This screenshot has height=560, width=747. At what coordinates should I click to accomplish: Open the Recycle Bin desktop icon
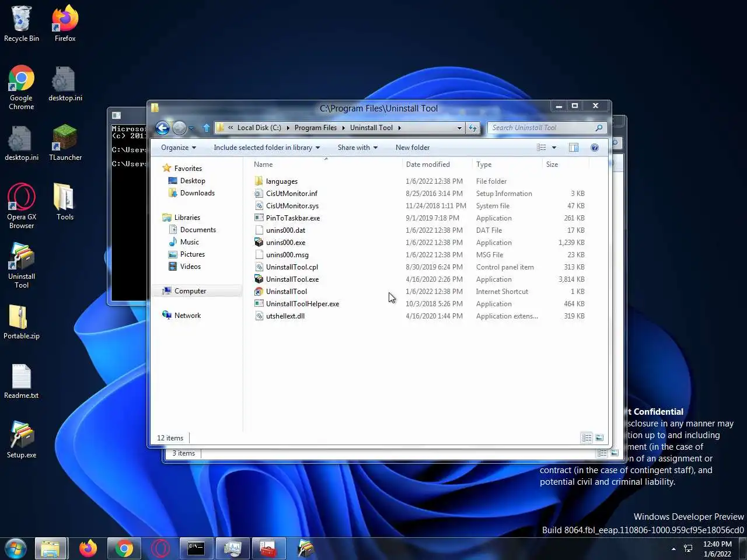pos(22,24)
